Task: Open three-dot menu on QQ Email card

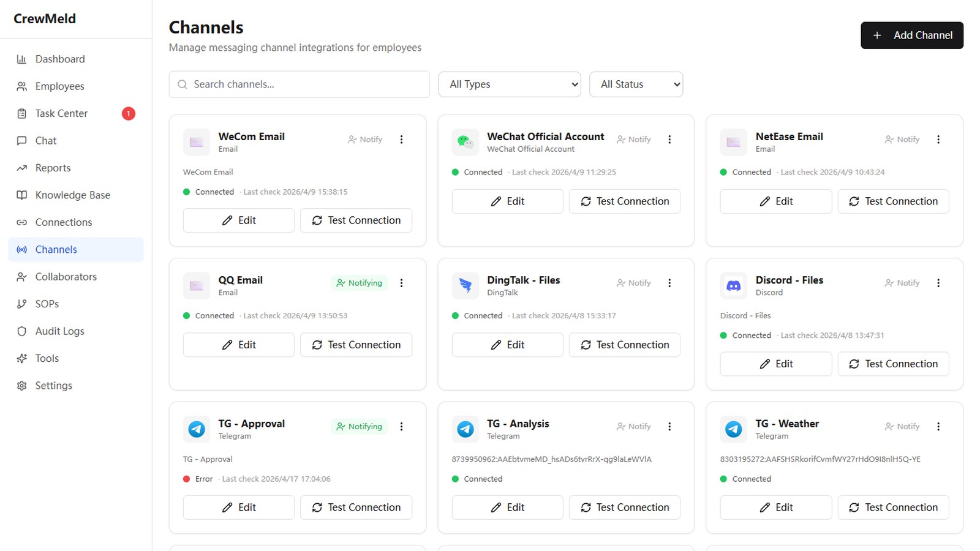Action: click(401, 283)
